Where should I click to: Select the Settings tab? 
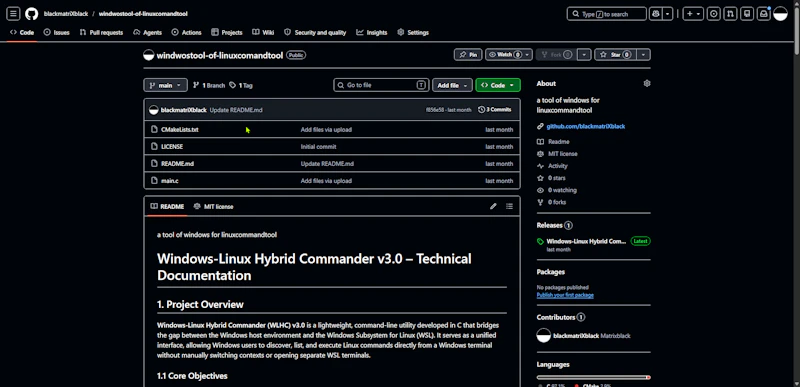(413, 33)
